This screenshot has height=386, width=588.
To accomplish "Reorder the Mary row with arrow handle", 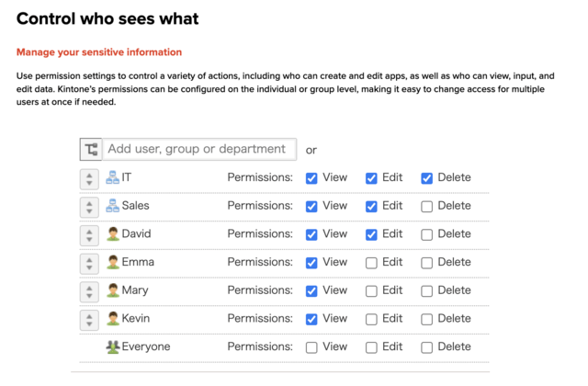I will [89, 292].
